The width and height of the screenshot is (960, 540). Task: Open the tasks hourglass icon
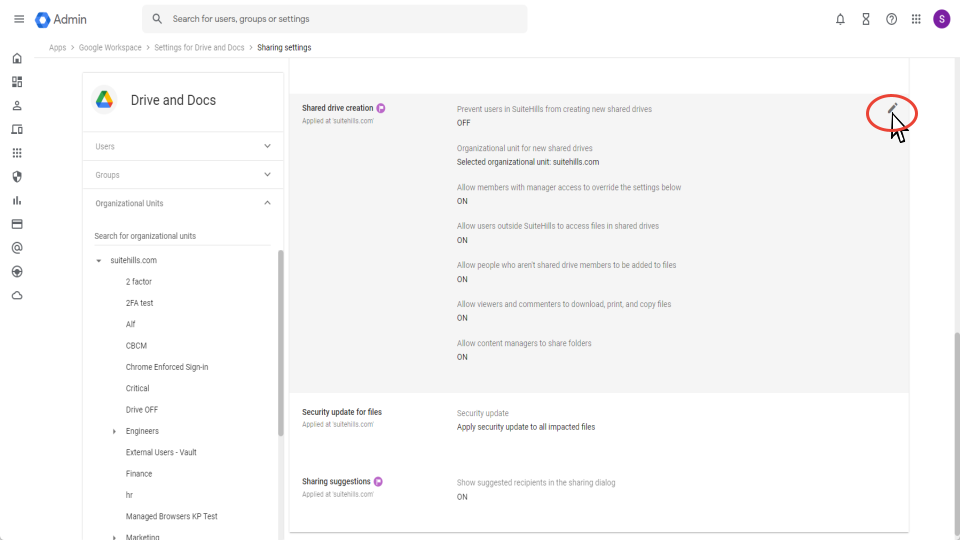[866, 19]
